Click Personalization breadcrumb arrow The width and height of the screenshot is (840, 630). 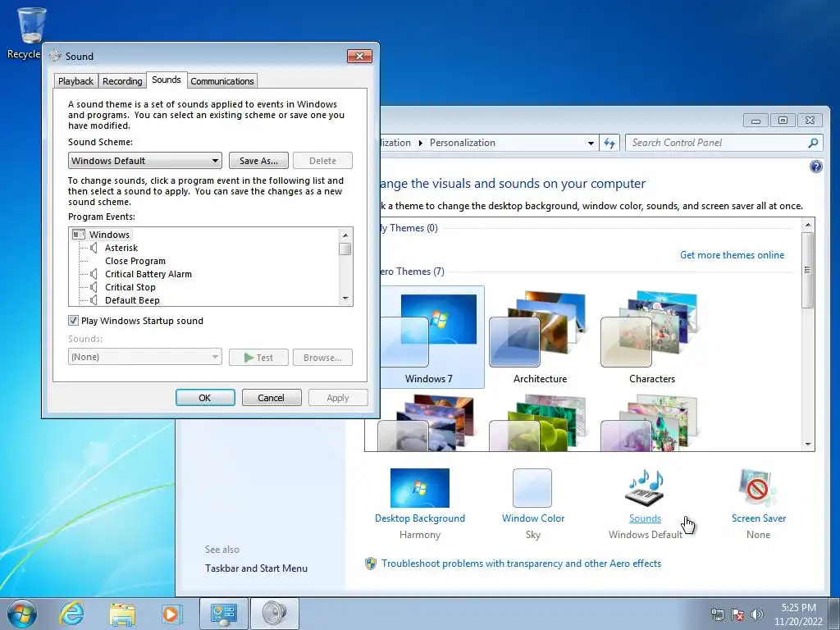421,143
